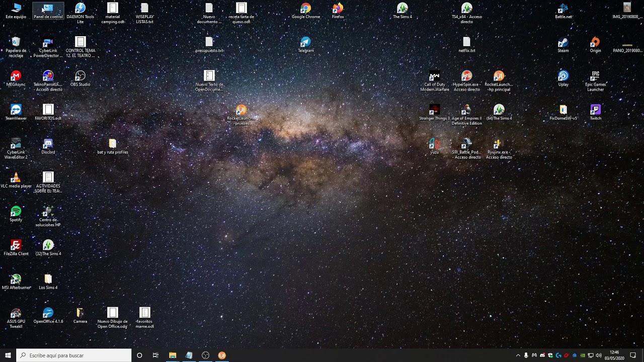Expand hidden system tray icons
Viewport: 644px width, 362px height.
(518, 355)
